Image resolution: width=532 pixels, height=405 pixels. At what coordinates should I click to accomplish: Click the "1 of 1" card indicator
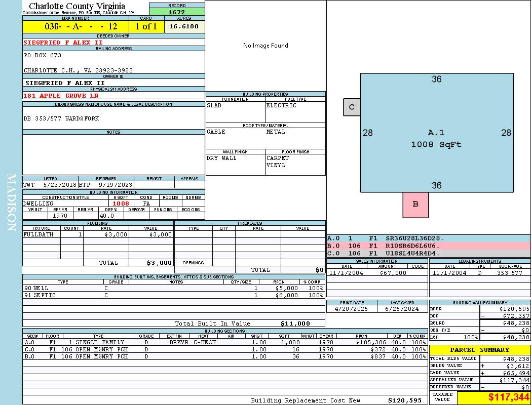point(146,26)
